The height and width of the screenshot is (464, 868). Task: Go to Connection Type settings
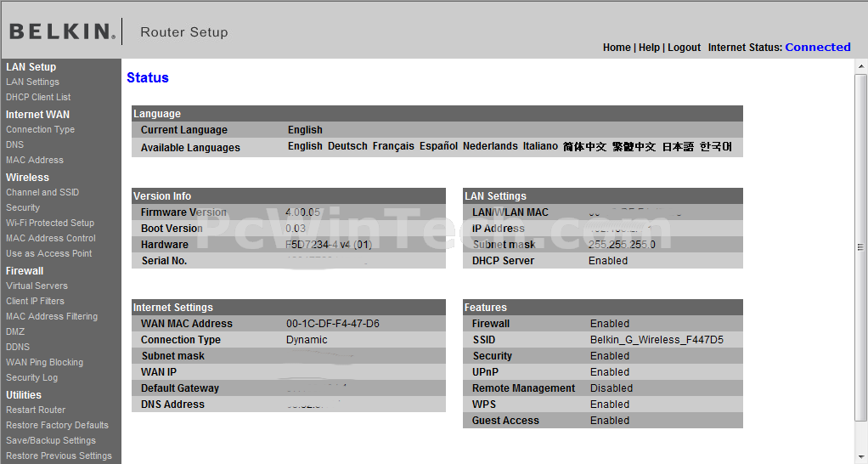pos(41,129)
